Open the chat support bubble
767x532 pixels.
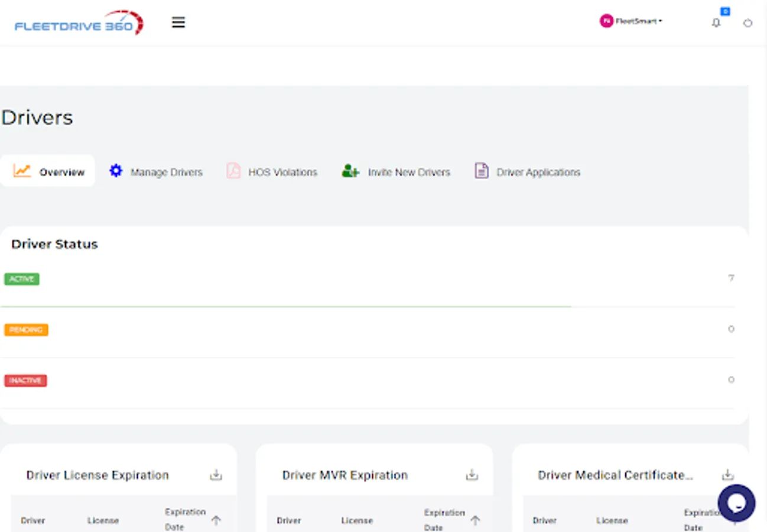coord(736,503)
